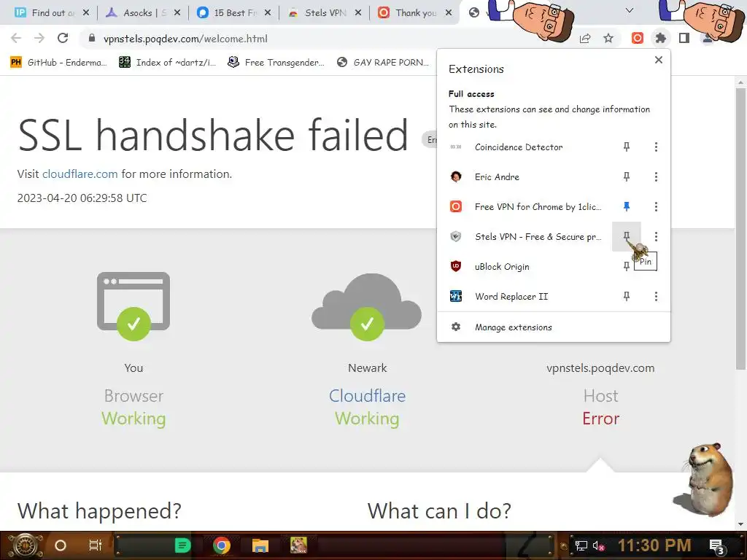The image size is (747, 560).
Task: Open more options for Word Replacer II
Action: (x=656, y=297)
